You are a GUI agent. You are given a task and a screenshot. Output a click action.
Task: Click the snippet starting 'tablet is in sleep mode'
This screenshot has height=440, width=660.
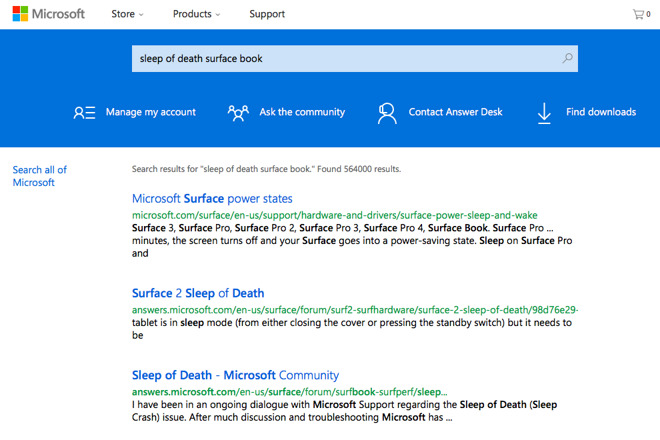[352, 329]
